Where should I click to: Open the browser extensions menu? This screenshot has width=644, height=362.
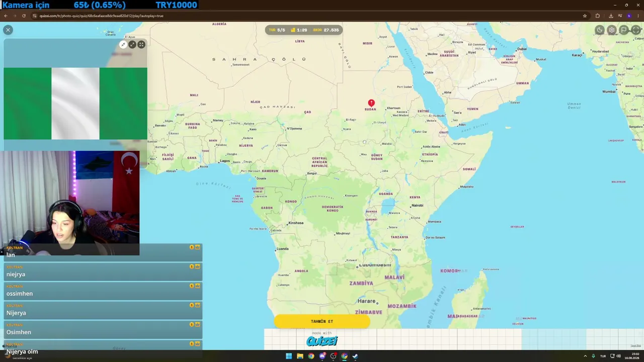click(x=598, y=16)
